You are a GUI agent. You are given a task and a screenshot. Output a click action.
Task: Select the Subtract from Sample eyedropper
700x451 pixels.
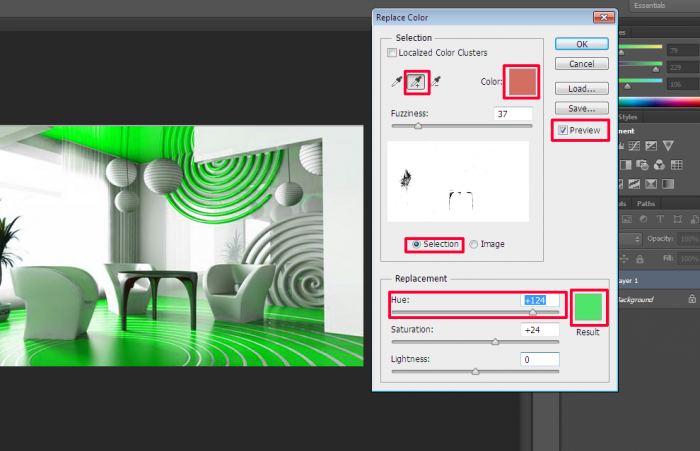tap(436, 82)
